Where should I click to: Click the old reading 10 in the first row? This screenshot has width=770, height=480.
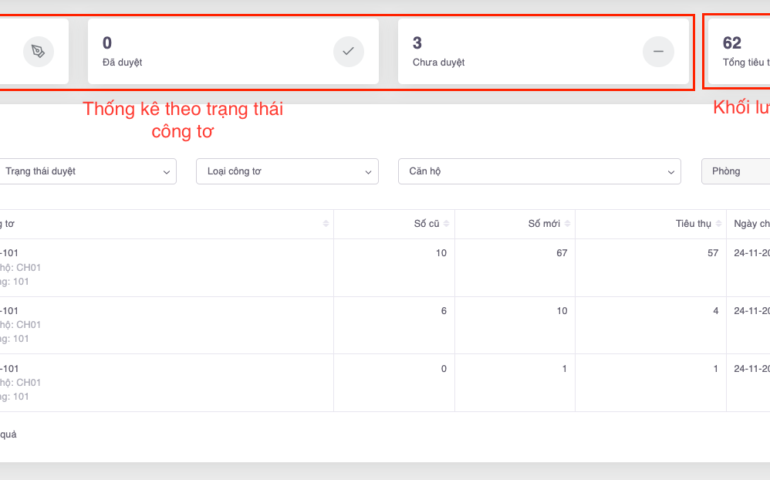click(443, 253)
